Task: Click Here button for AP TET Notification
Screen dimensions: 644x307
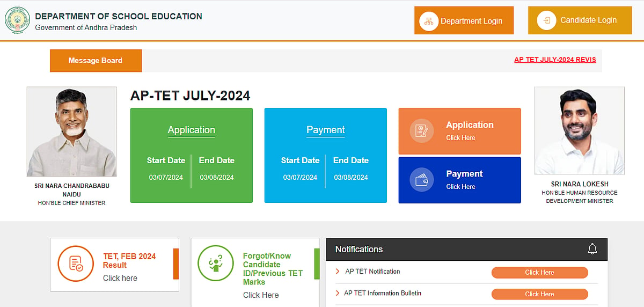Action: 539,272
